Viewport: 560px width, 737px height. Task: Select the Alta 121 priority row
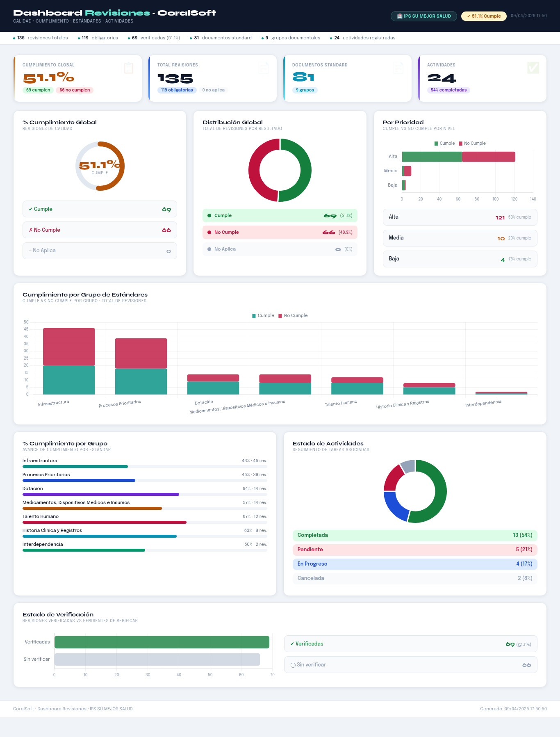pyautogui.click(x=460, y=217)
